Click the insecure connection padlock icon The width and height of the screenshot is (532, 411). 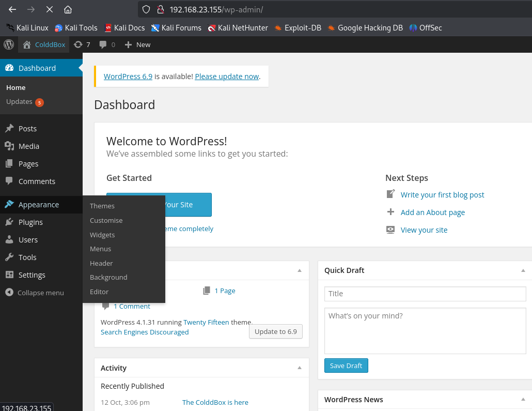pos(161,9)
